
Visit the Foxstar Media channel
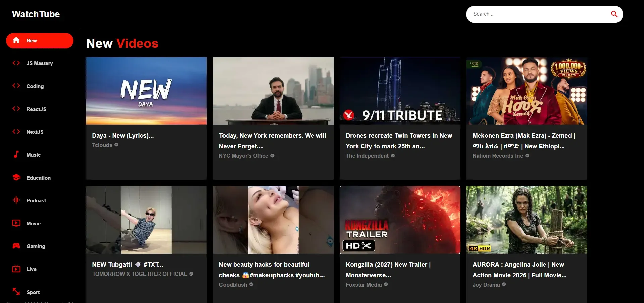coord(364,285)
